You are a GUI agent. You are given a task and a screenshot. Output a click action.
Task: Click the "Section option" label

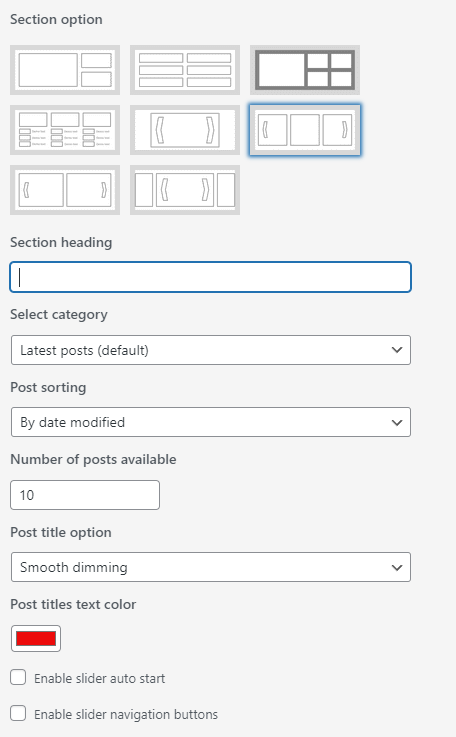[56, 20]
